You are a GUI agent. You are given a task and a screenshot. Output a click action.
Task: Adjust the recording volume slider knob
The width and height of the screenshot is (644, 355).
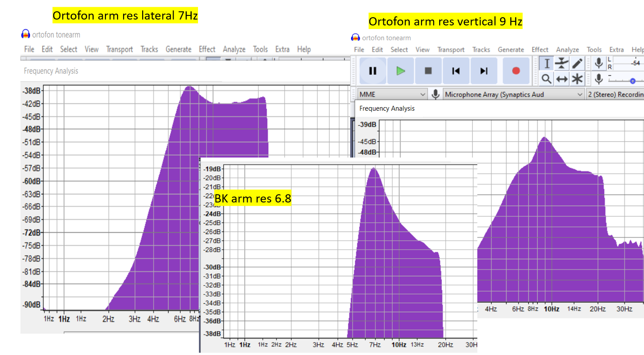[x=633, y=81]
